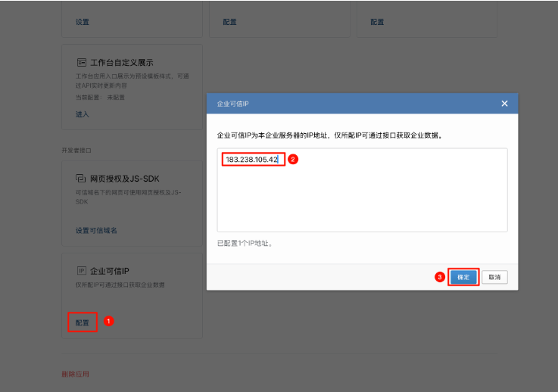Click the red step 1 marker
558x392 pixels.
coord(108,321)
